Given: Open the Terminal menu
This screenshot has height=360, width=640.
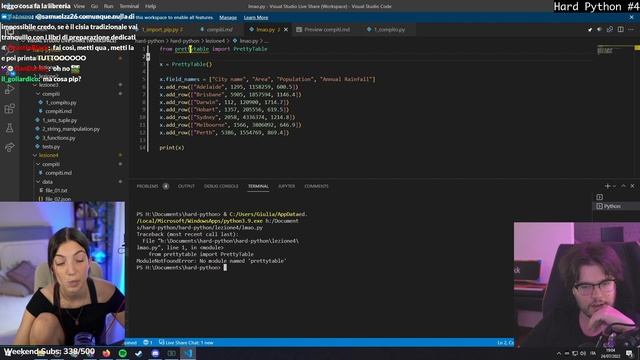Looking at the screenshot, I should [x=129, y=6].
